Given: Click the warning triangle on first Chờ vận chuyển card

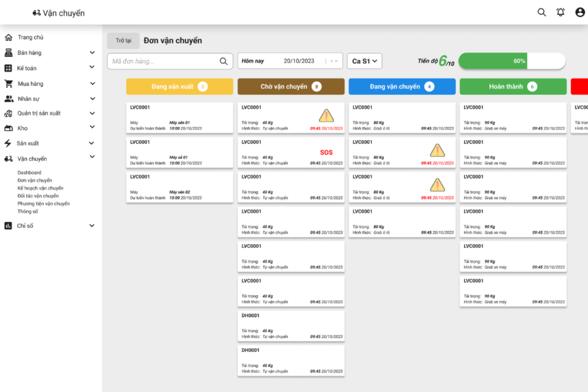Looking at the screenshot, I should [326, 115].
